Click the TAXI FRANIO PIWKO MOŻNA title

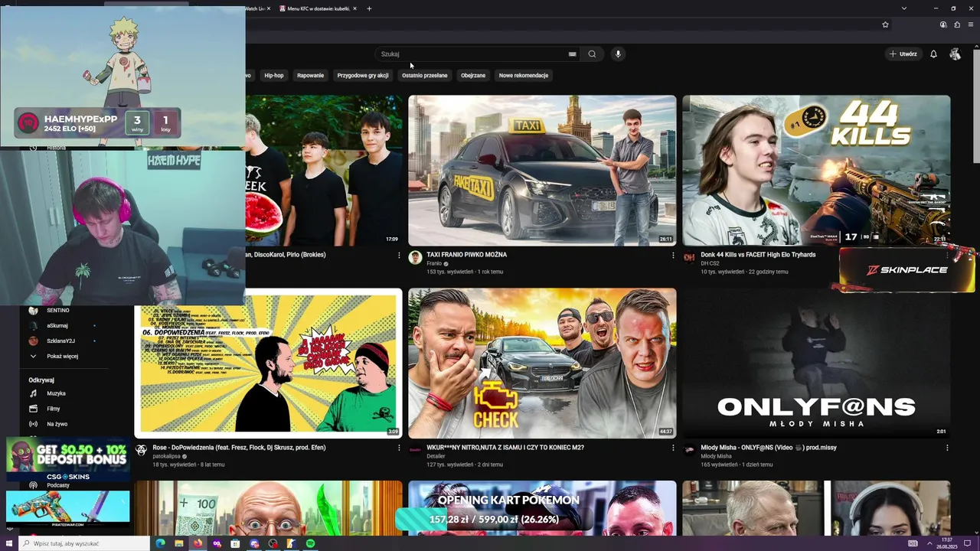pyautogui.click(x=466, y=255)
